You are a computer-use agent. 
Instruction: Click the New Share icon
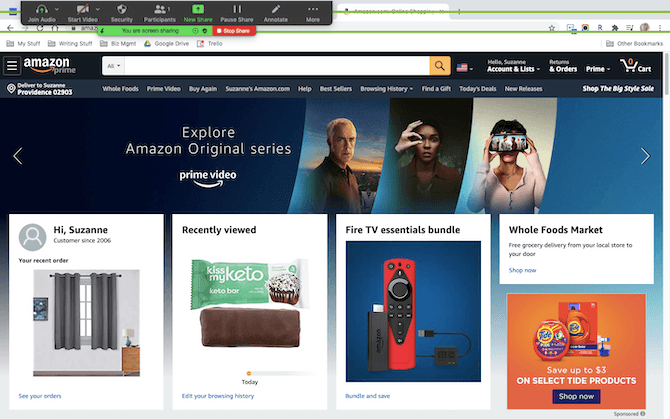198,9
